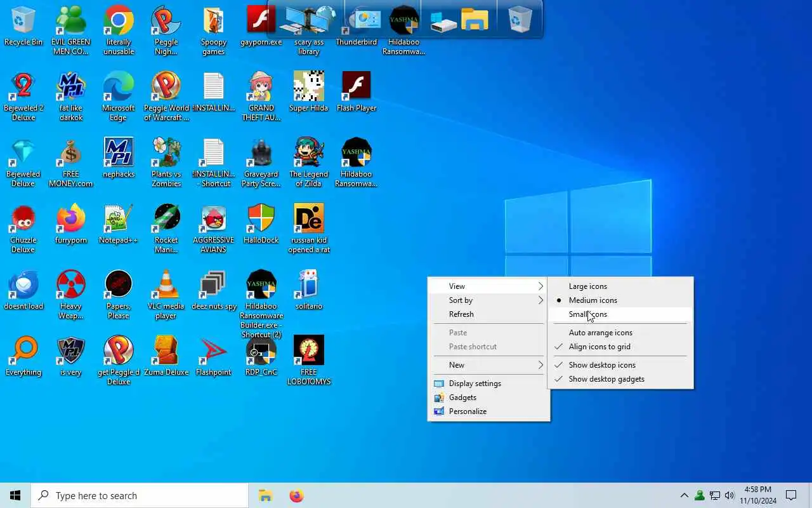
Task: Select the deez nuts spy icon
Action: click(214, 290)
